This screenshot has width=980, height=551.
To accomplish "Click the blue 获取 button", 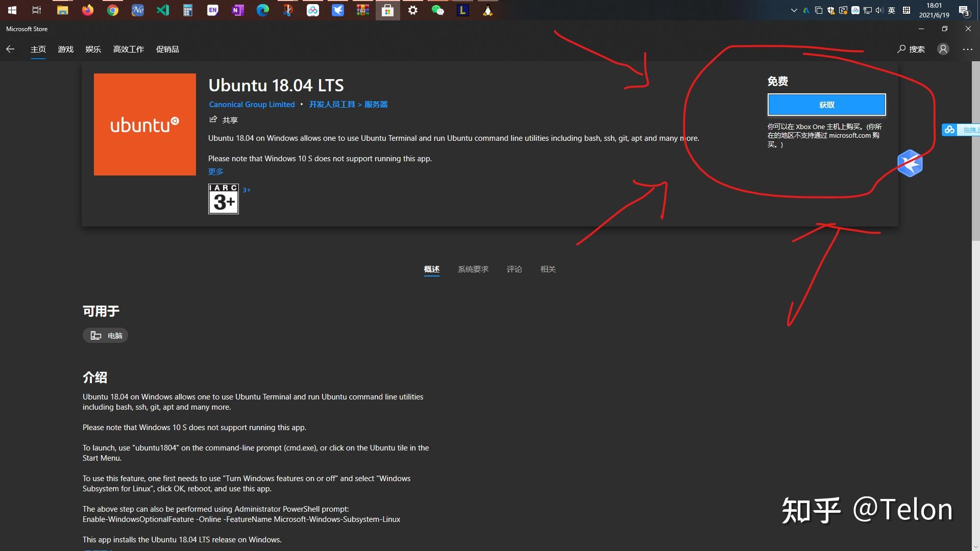I will pyautogui.click(x=826, y=105).
